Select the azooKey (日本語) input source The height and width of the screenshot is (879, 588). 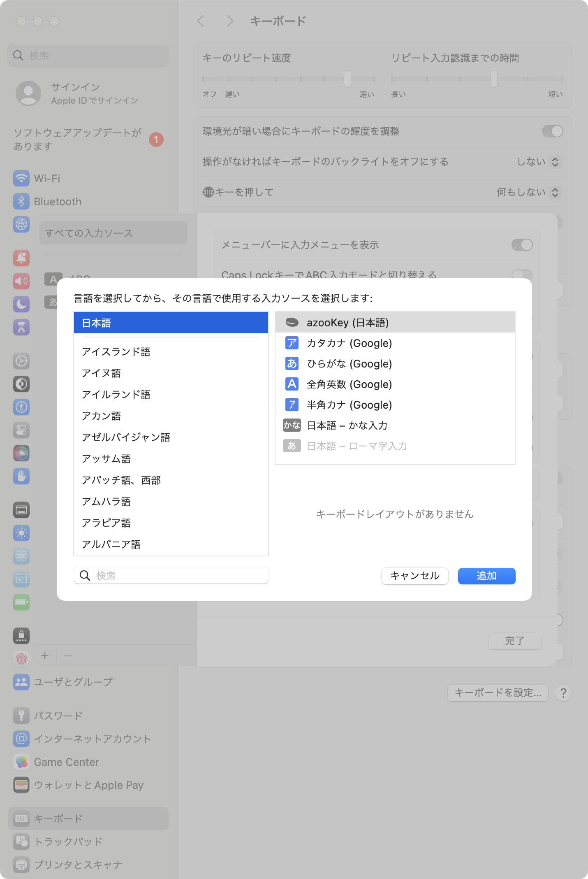395,323
